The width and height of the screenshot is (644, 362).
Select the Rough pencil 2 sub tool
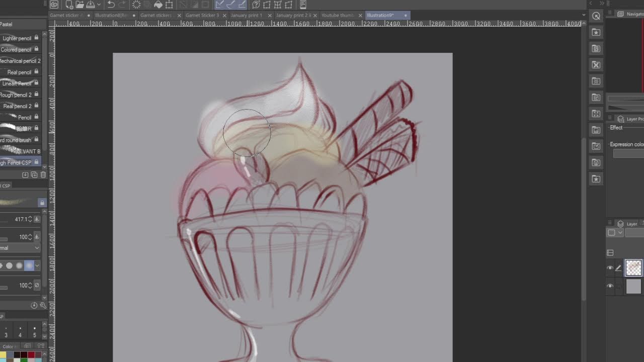(20, 95)
